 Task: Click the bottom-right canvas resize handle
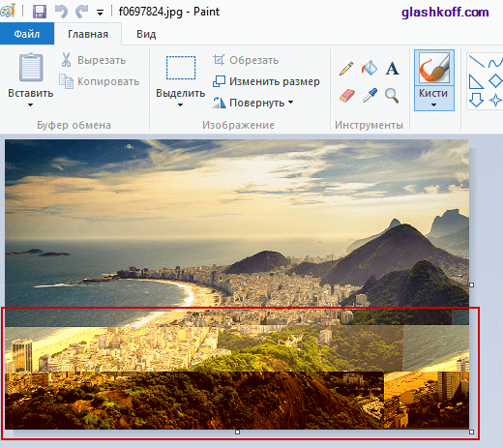coord(472,432)
